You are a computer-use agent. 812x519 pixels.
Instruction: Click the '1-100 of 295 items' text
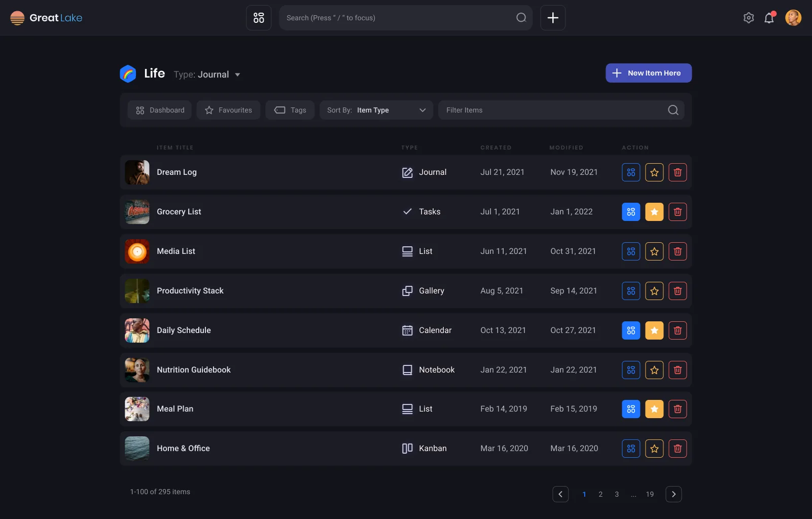point(160,492)
